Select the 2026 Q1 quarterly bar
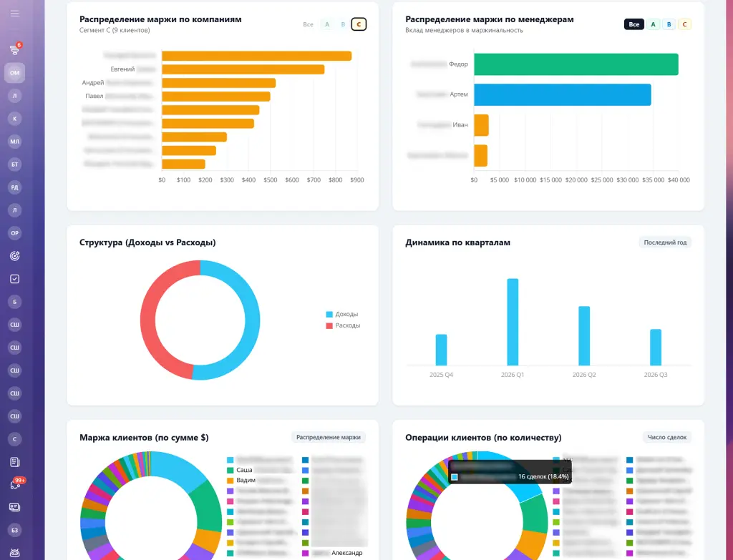The image size is (733, 560). point(513,322)
